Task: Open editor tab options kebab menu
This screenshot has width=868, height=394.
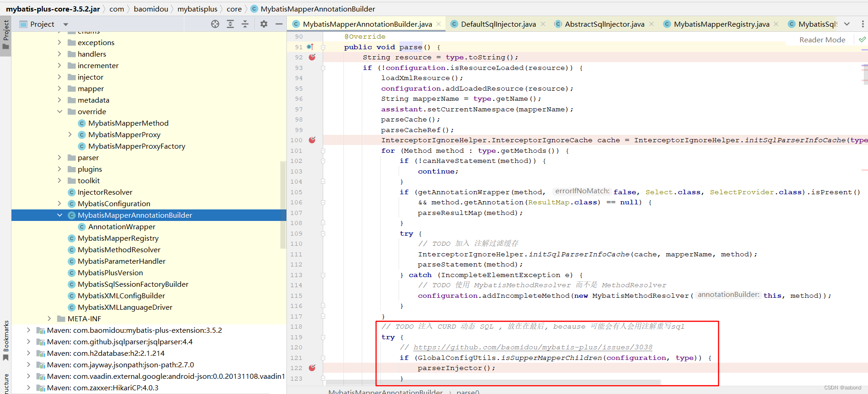Action: pos(862,24)
